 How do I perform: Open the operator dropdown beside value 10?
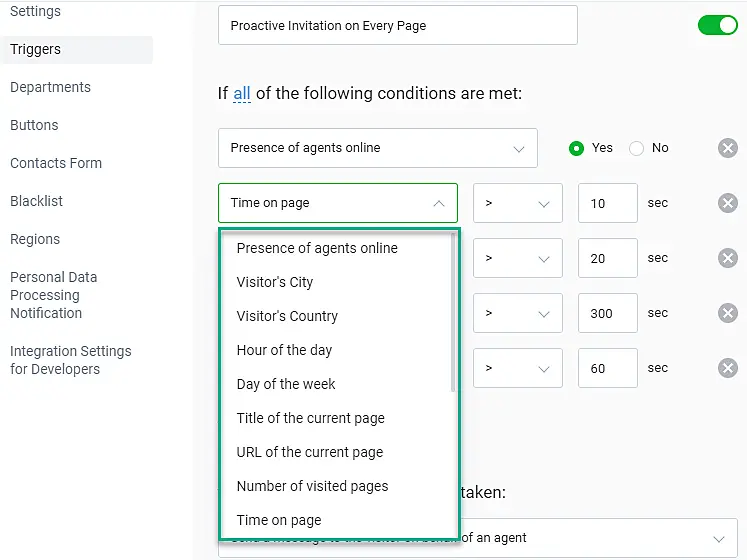point(517,203)
